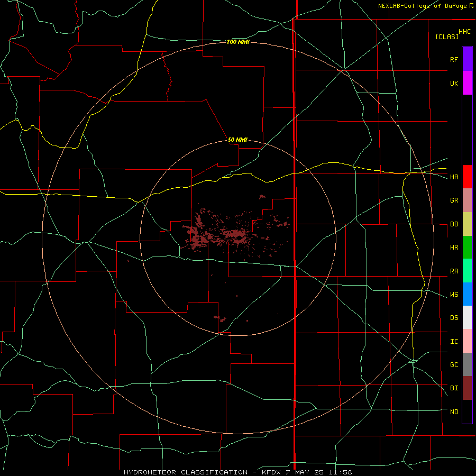Click the HR legend label

click(x=454, y=248)
